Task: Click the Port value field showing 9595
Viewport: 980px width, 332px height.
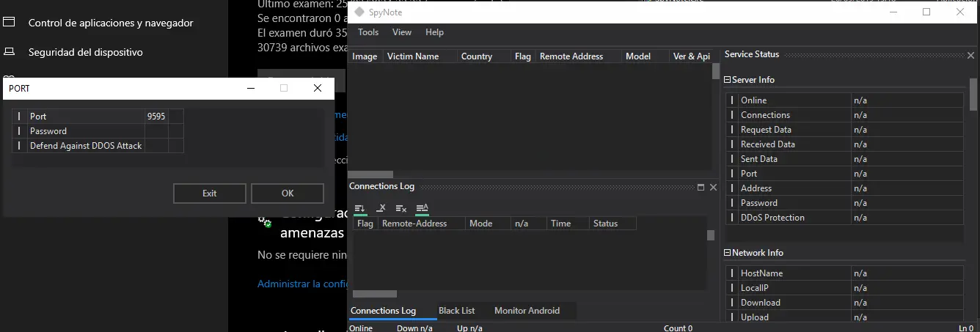Action: point(156,117)
